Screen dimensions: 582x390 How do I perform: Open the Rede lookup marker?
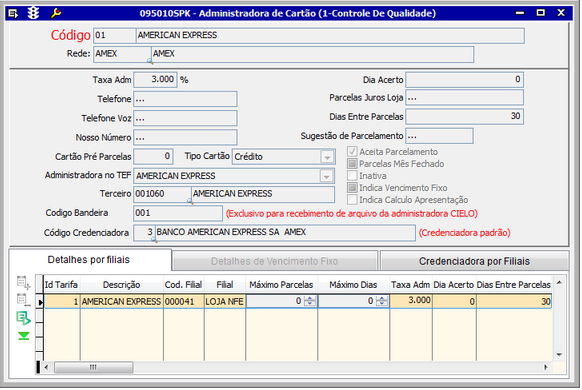pyautogui.click(x=150, y=61)
